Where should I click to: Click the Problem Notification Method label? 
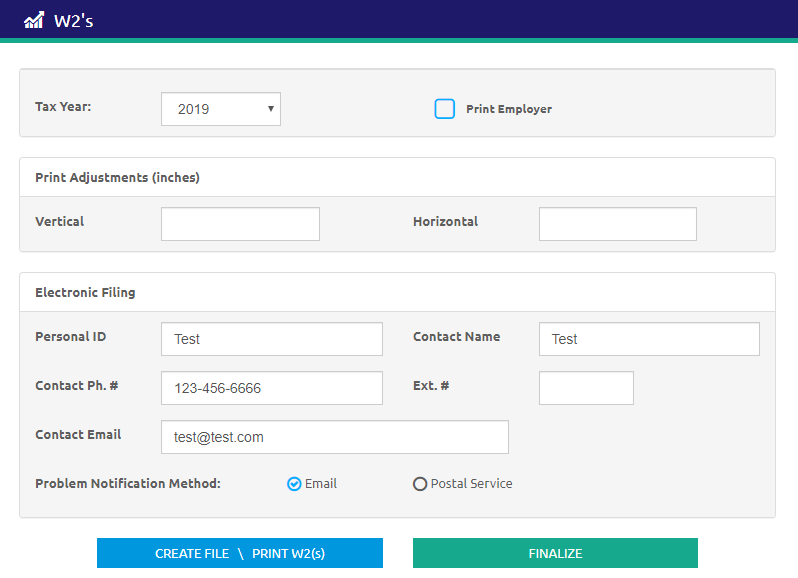click(127, 484)
